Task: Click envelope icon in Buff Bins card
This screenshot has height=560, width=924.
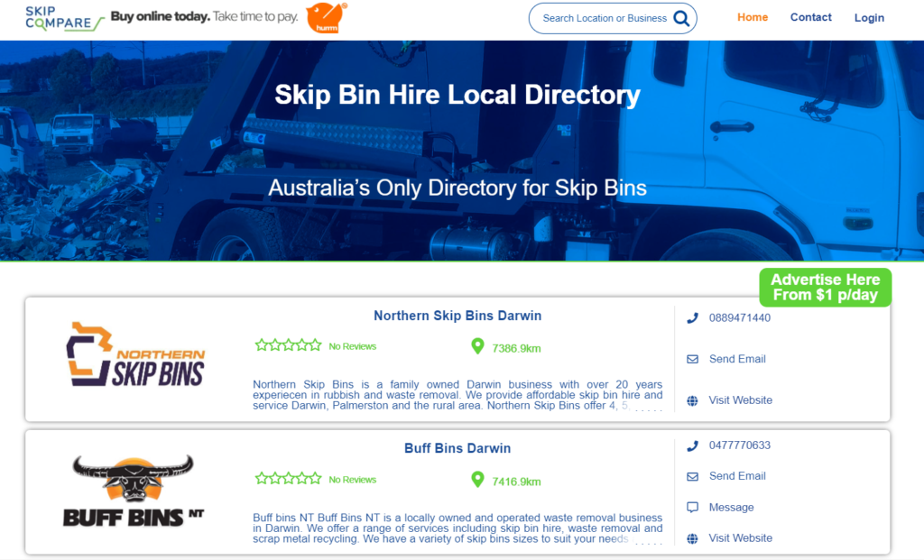Action: [x=692, y=476]
